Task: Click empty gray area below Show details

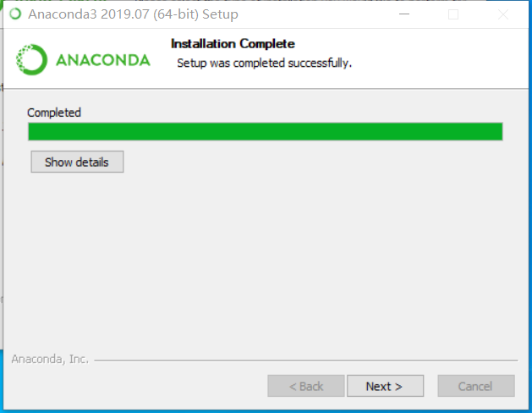Action: pos(265,258)
